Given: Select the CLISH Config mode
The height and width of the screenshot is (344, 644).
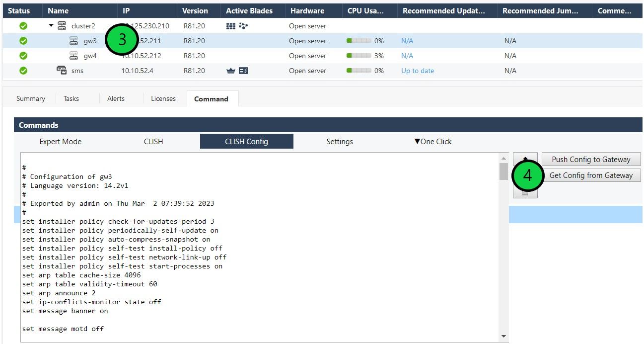Looking at the screenshot, I should click(x=247, y=141).
